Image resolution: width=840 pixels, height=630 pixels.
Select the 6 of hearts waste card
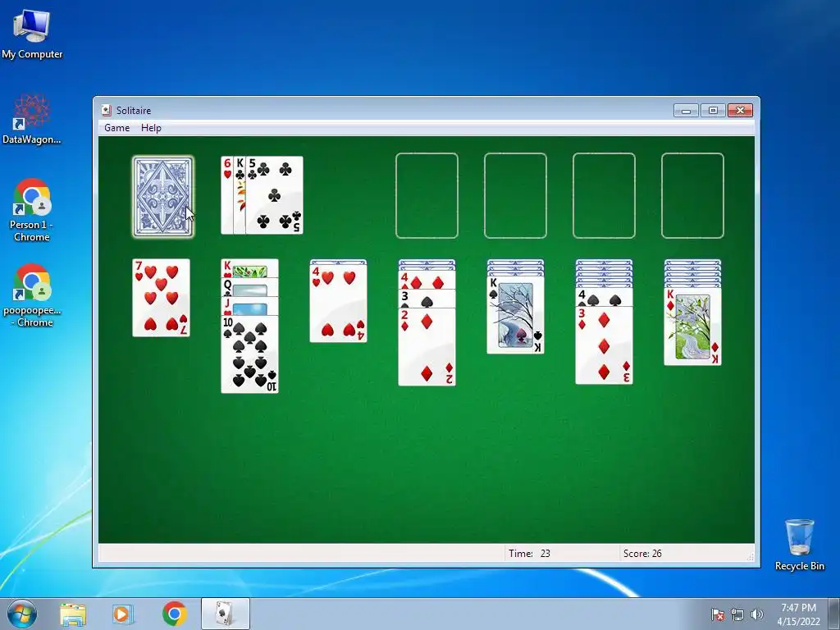(227, 195)
